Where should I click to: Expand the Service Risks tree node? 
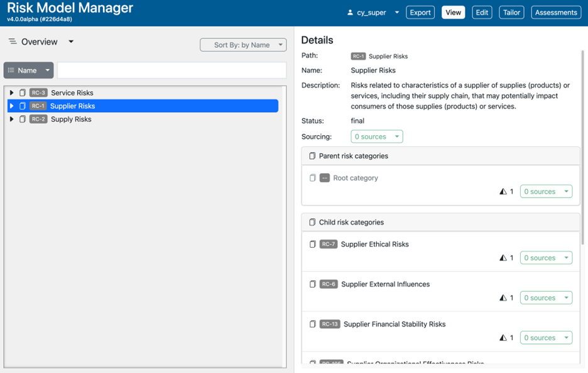(x=12, y=92)
